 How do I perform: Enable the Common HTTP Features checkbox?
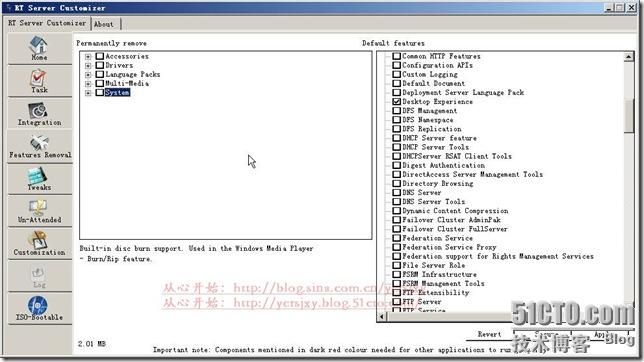(x=396, y=56)
